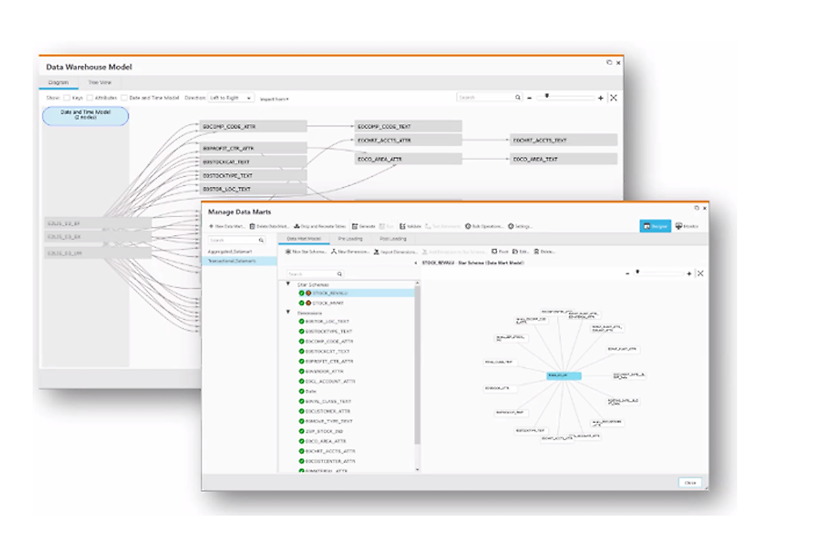Zoom in star schema diagram with plus
Screen dimensions: 840x548
pos(689,274)
